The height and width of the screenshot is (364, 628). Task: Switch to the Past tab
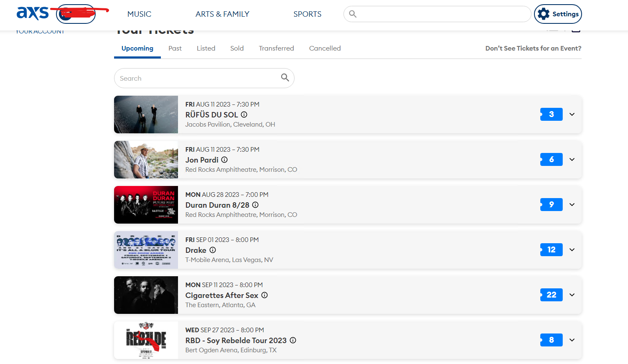(x=175, y=48)
